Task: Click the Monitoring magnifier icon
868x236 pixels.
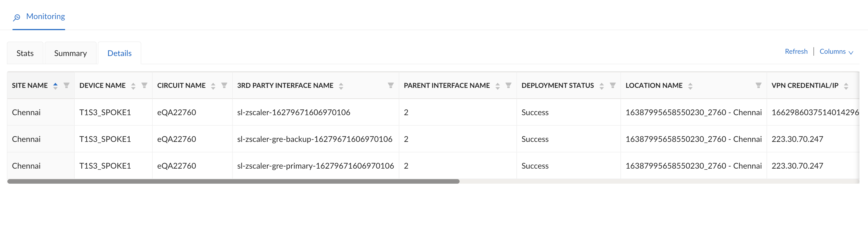Action: pos(16,17)
